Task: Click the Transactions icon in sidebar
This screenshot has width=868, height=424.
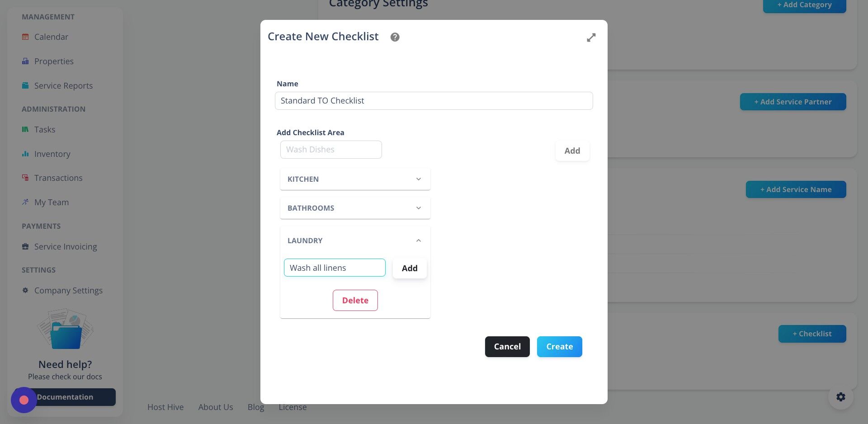Action: [25, 178]
